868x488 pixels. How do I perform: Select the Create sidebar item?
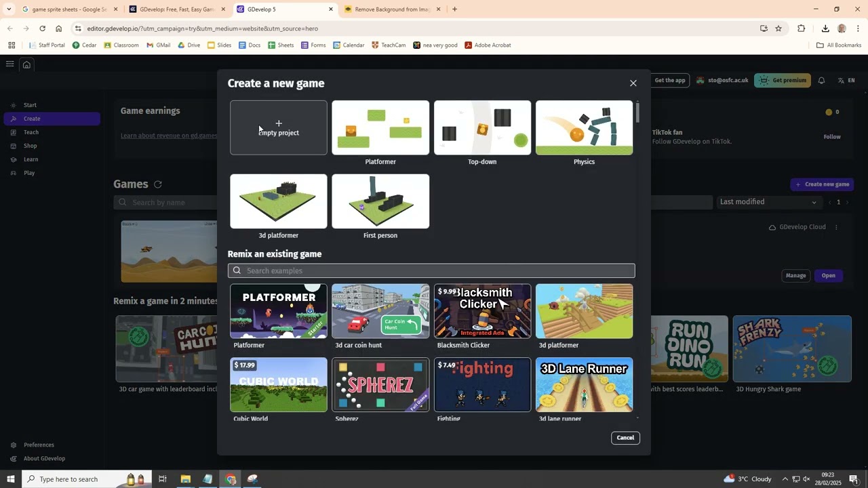(52, 119)
